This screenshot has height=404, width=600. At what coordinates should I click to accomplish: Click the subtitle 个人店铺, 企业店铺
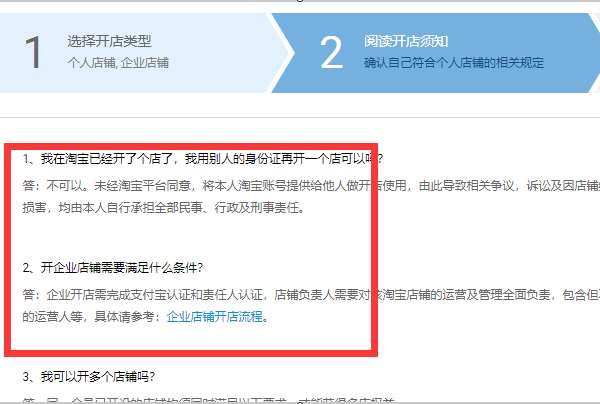pos(118,62)
